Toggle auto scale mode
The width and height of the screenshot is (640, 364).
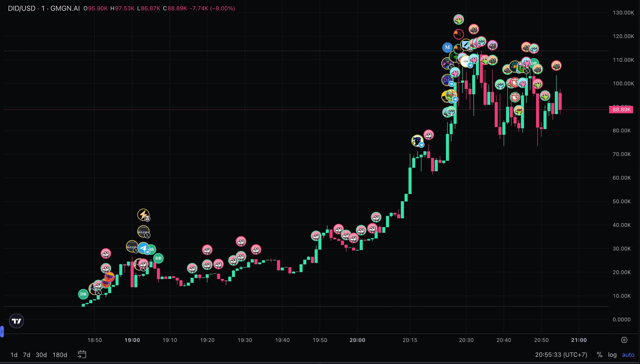(628, 354)
